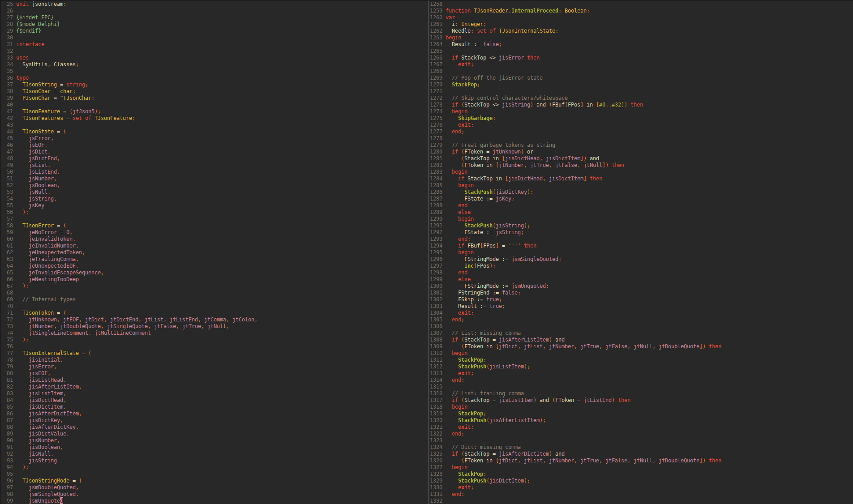This screenshot has height=504, width=853.
Task: Click the '// Treat garbage tokens as string' comment
Action: tap(503, 145)
